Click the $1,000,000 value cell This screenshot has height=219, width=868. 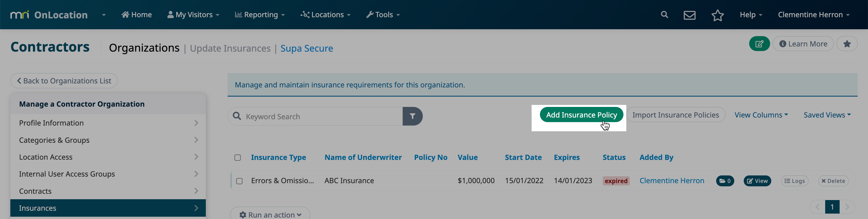click(476, 181)
